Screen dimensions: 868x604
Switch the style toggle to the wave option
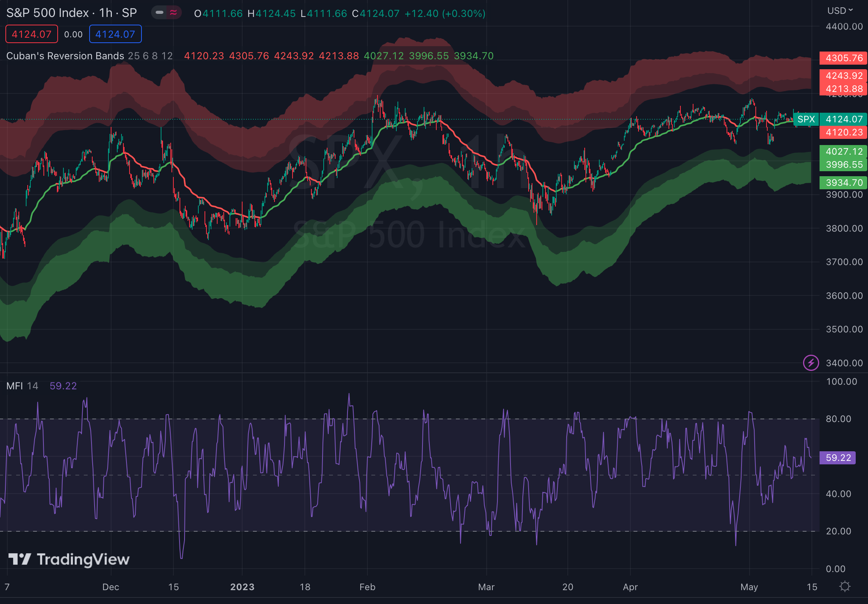click(x=173, y=12)
